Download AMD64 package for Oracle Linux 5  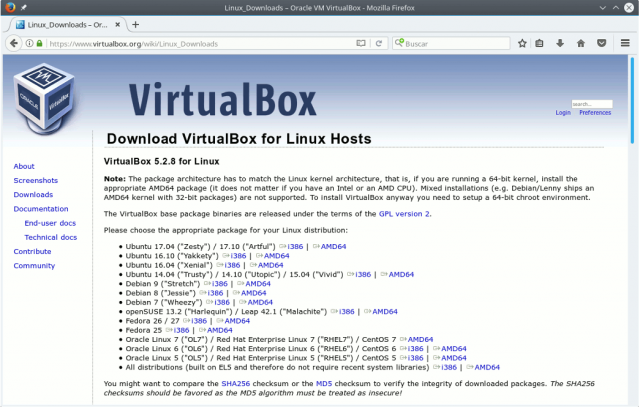[453, 358]
